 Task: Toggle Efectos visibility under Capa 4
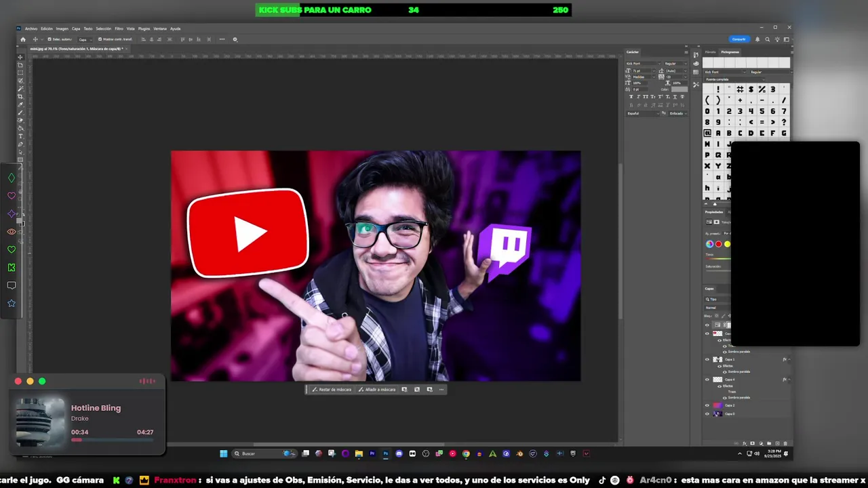pyautogui.click(x=719, y=386)
